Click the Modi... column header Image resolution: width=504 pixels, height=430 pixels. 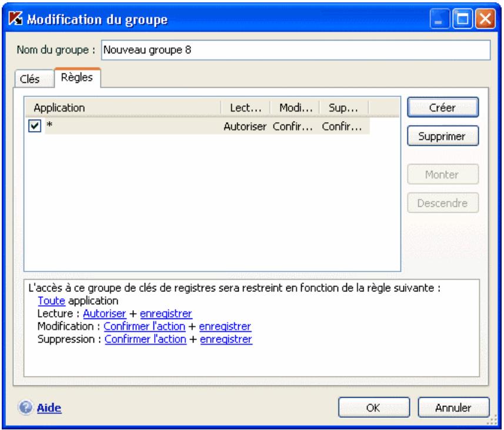[x=295, y=107]
